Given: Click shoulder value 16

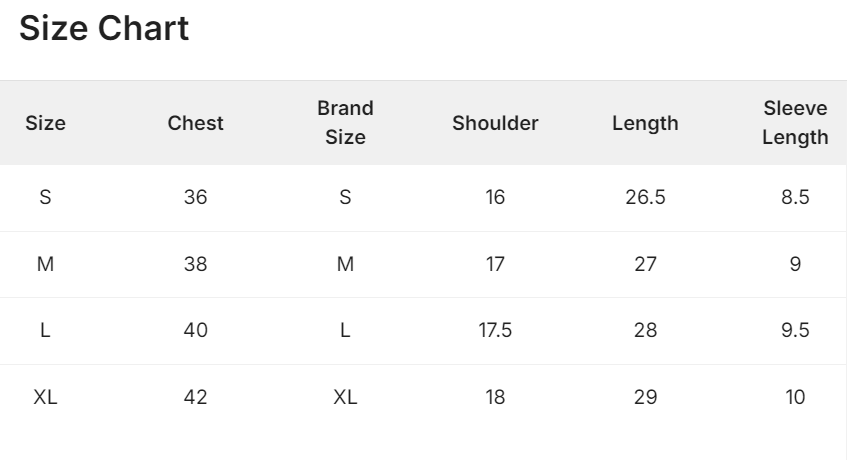Looking at the screenshot, I should (x=495, y=197).
